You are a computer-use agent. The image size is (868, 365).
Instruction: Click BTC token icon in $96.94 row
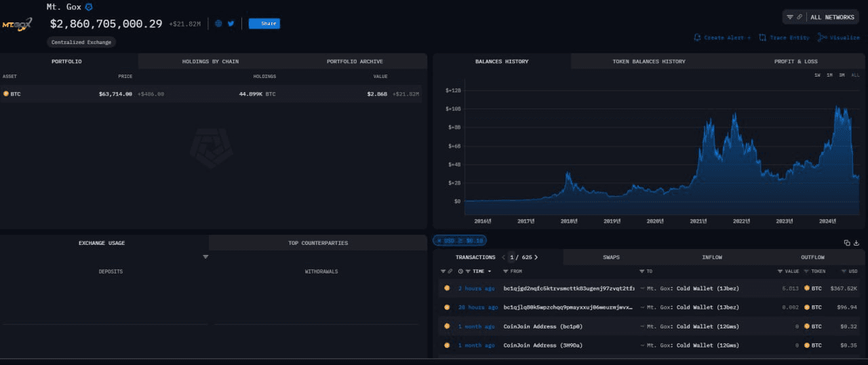[807, 307]
